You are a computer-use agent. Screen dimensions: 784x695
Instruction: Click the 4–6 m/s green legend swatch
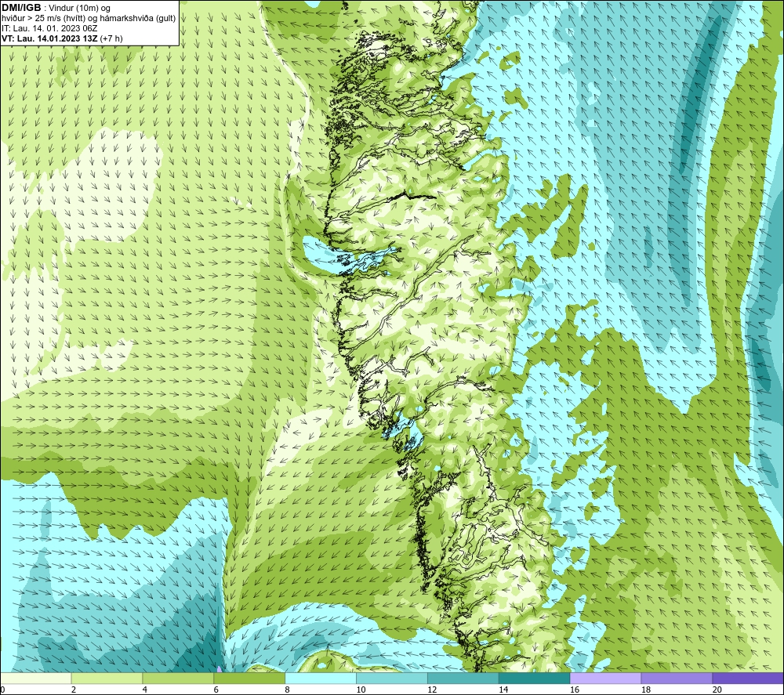(x=178, y=678)
